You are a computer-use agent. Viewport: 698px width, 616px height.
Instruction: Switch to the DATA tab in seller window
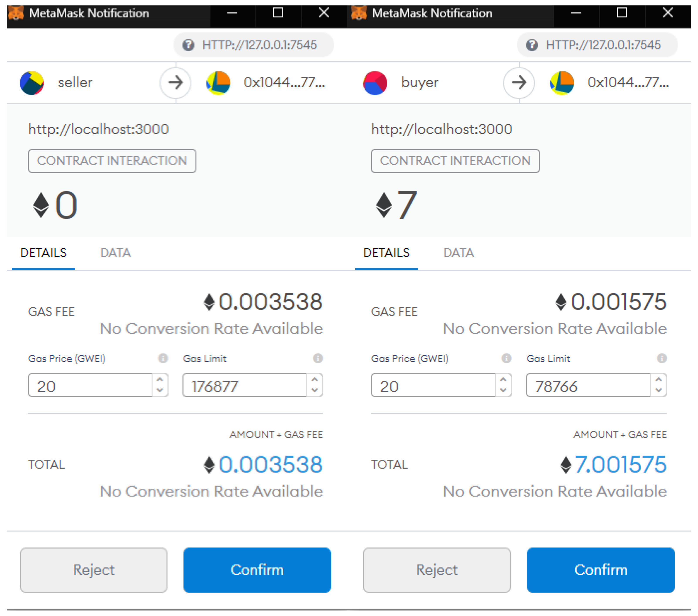tap(115, 253)
